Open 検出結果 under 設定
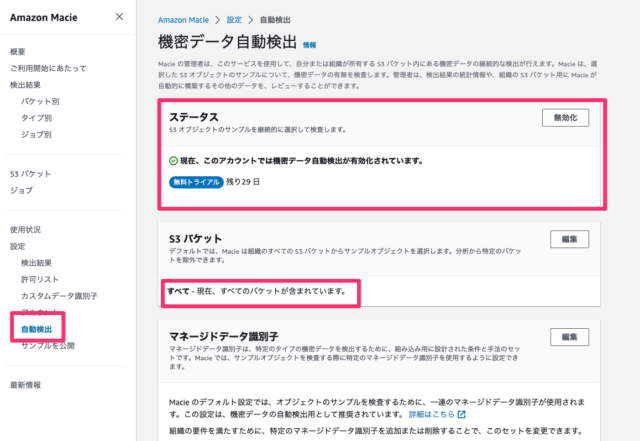 tap(36, 263)
